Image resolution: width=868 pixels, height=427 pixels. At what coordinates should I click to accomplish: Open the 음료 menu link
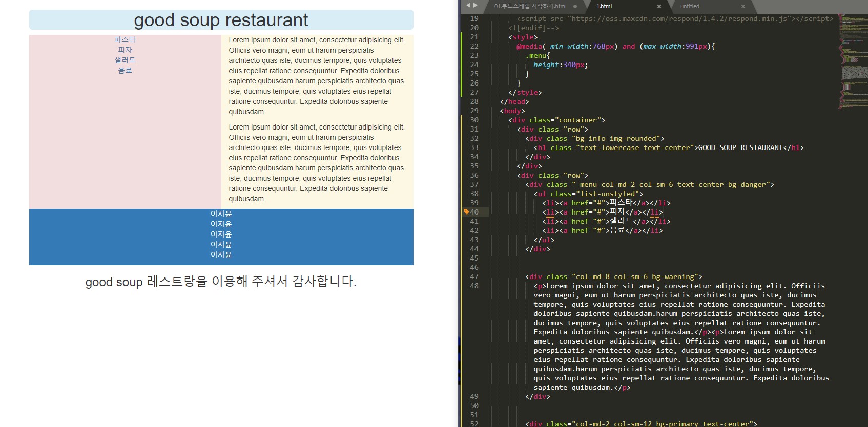click(125, 70)
